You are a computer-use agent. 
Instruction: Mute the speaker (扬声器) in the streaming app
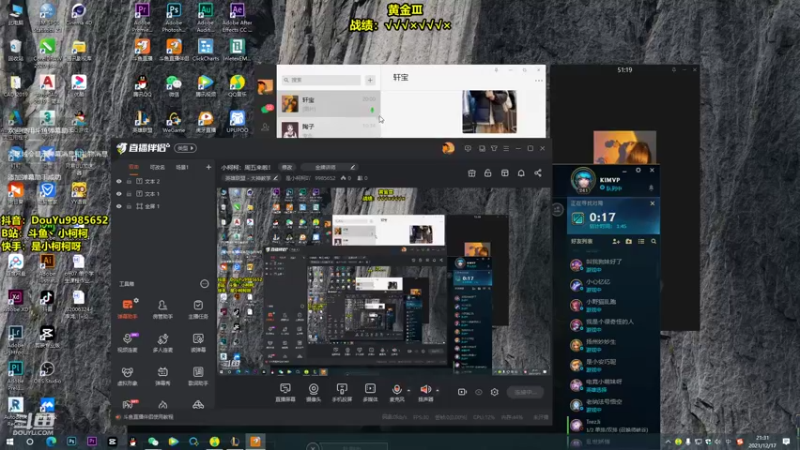[x=425, y=390]
